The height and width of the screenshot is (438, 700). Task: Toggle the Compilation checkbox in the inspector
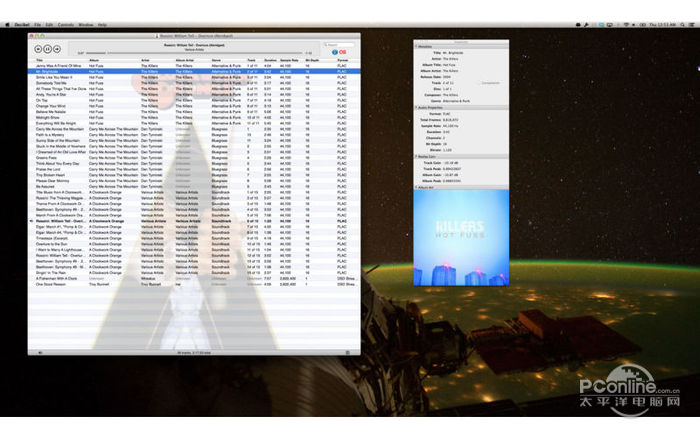[x=479, y=83]
